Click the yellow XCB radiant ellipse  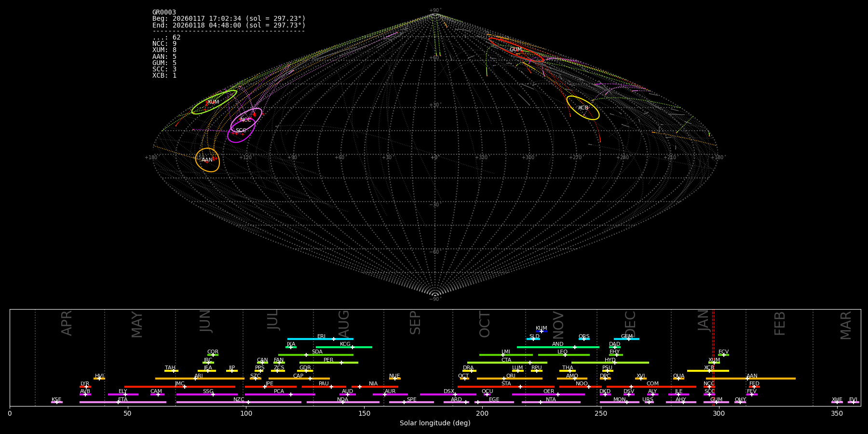coord(583,108)
